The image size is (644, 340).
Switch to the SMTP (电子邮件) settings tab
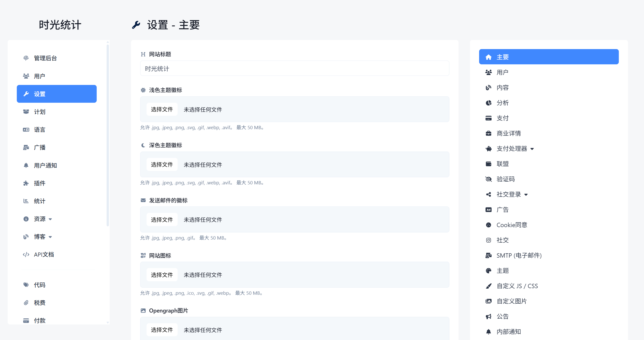(x=519, y=256)
